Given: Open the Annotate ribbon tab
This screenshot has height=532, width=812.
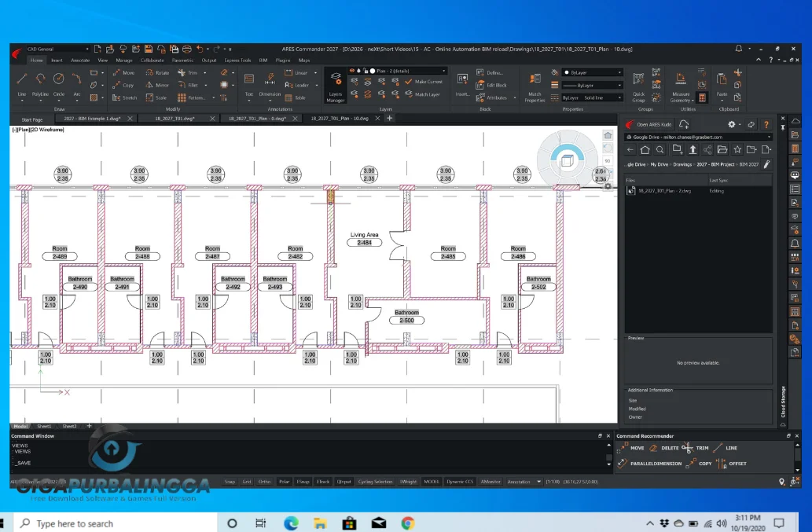Looking at the screenshot, I should [79, 60].
